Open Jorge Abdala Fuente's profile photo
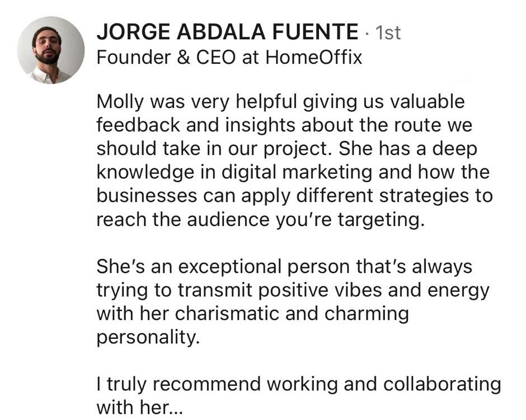Screen dimensions: 526x420 51,50
